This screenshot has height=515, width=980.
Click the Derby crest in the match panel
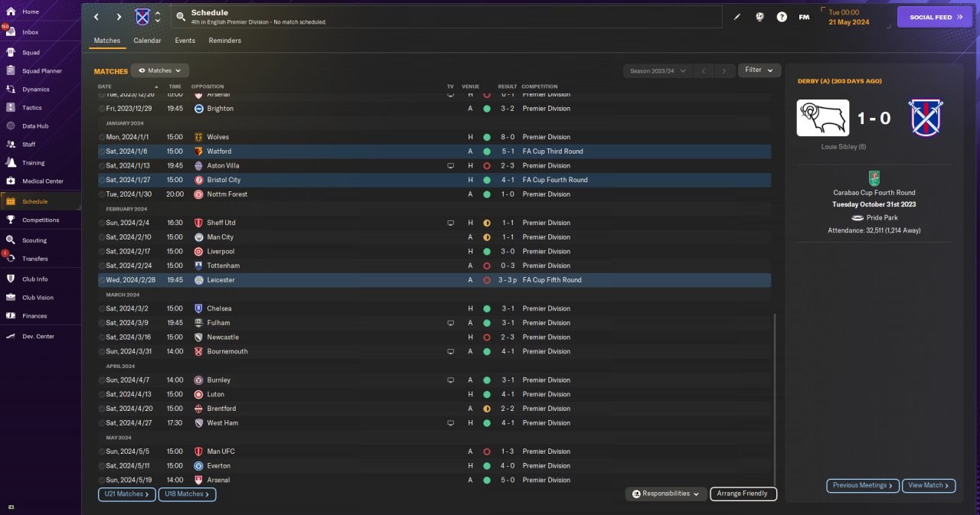click(x=823, y=118)
